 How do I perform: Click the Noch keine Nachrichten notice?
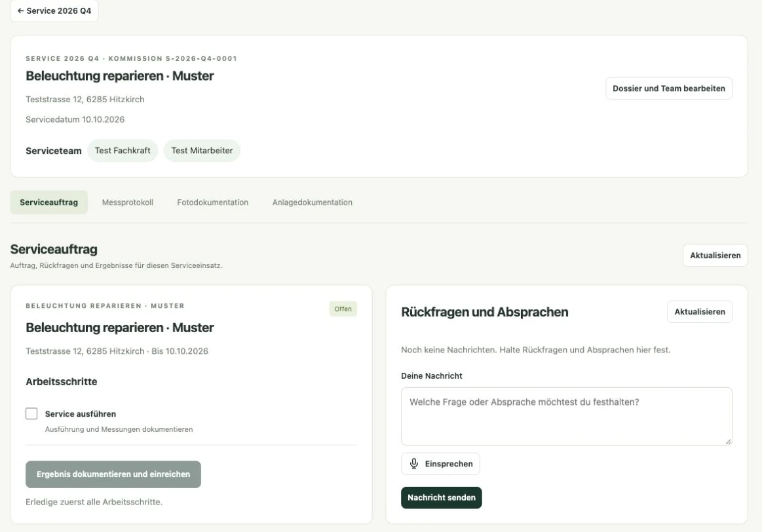[535, 350]
